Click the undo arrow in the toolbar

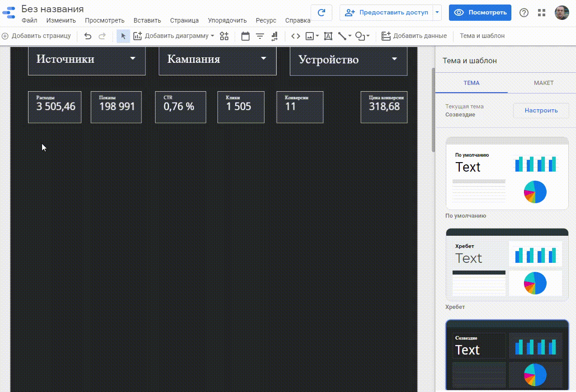click(88, 36)
